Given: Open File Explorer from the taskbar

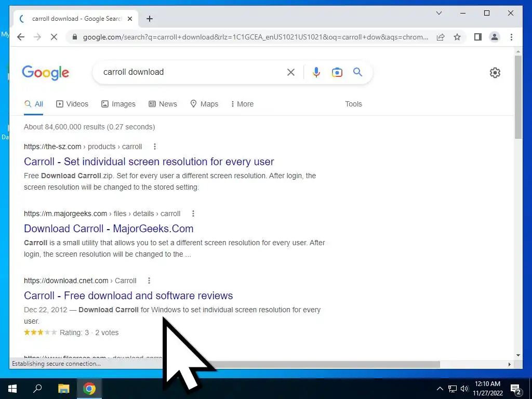Looking at the screenshot, I should pos(63,389).
